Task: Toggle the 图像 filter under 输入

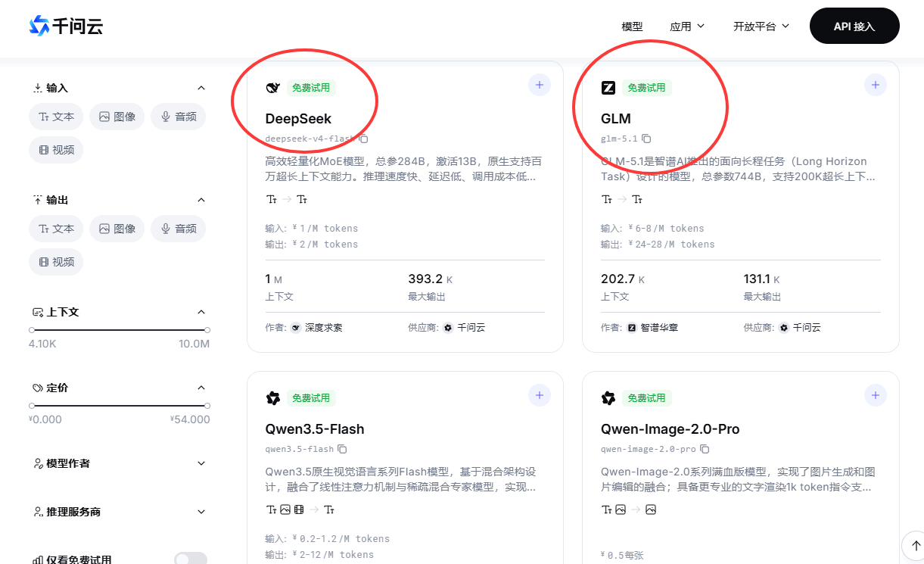Action: click(x=117, y=117)
